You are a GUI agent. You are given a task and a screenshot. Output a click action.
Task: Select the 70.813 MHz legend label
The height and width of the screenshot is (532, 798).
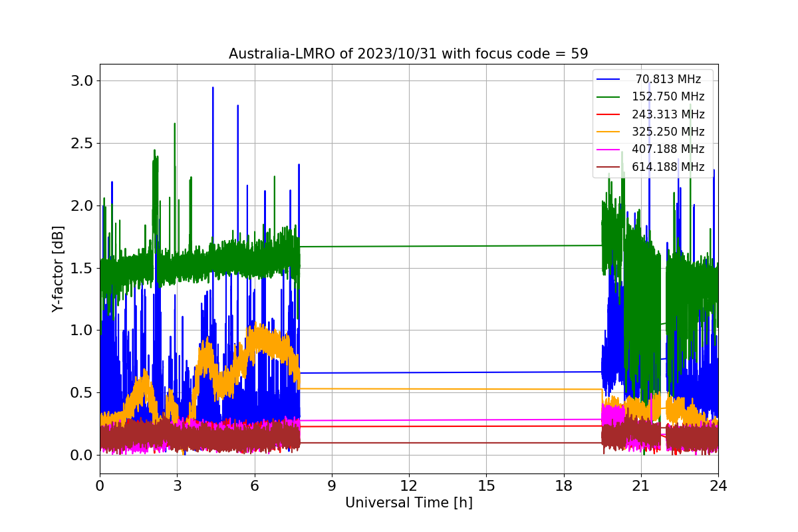(x=668, y=79)
